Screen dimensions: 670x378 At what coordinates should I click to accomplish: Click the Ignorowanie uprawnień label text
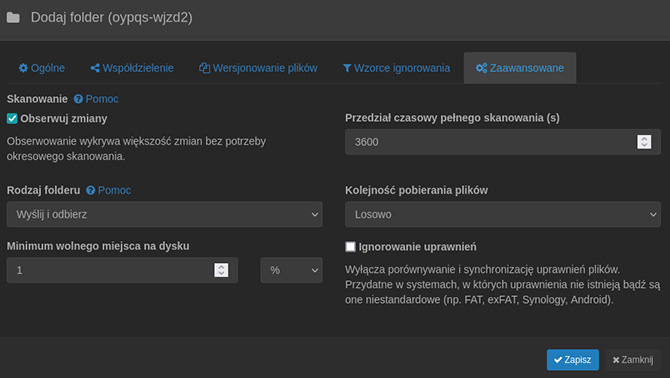[417, 247]
